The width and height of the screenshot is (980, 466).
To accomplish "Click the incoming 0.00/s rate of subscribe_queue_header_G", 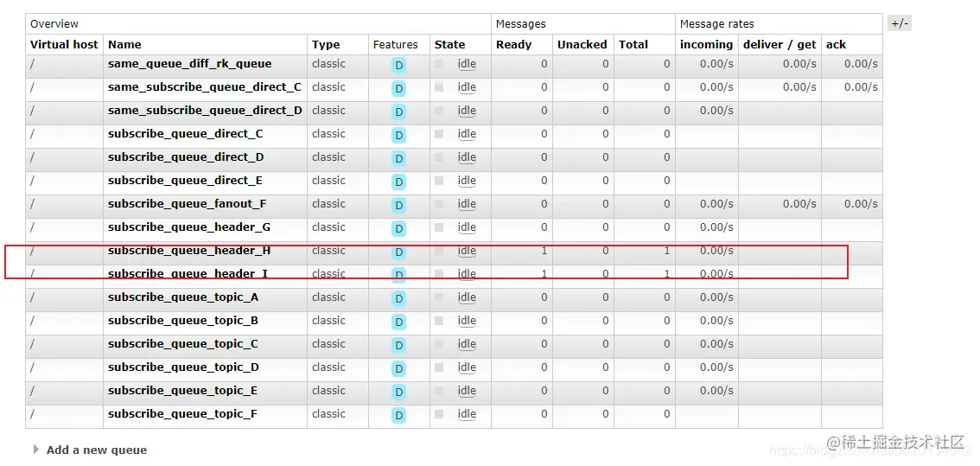I will point(716,227).
